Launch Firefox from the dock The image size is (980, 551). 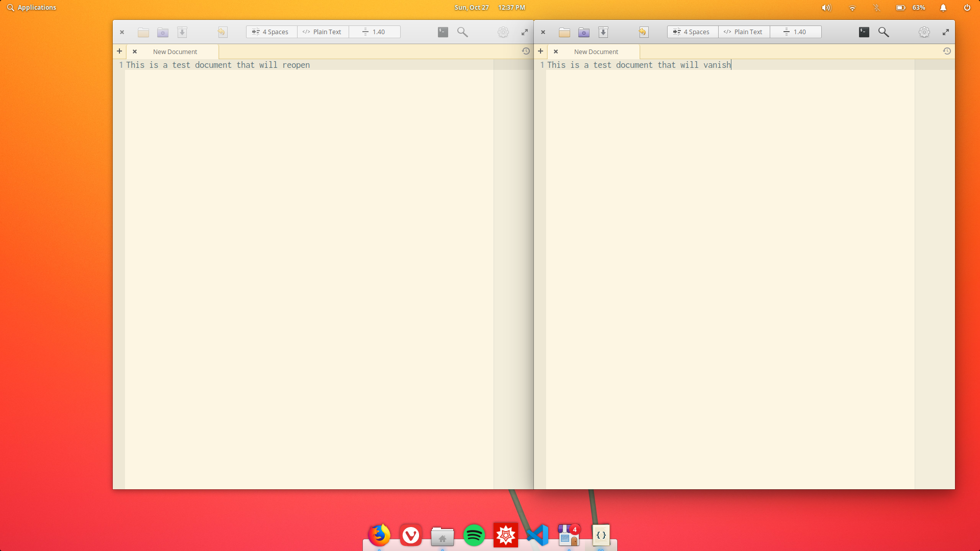tap(379, 535)
